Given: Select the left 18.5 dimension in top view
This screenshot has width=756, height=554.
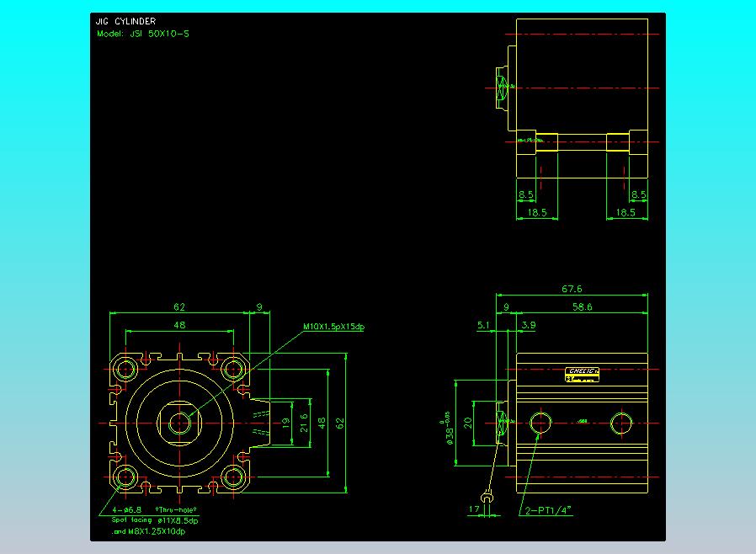Looking at the screenshot, I should coord(536,213).
